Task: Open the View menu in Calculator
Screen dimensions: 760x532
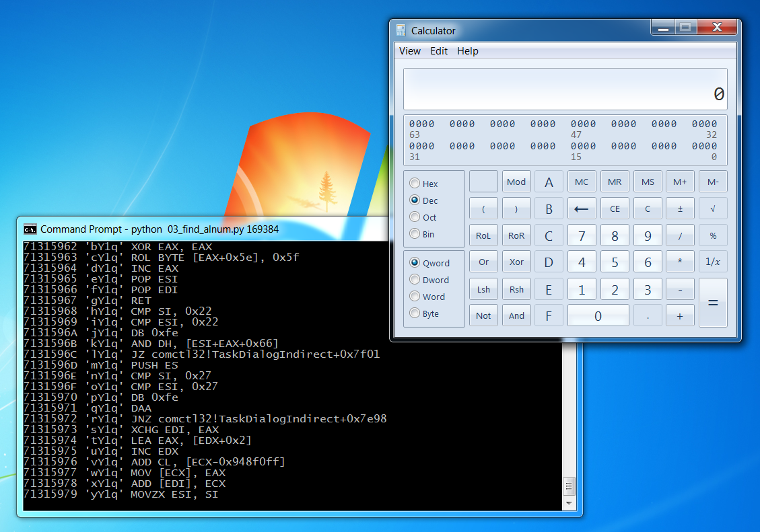Action: tap(409, 51)
